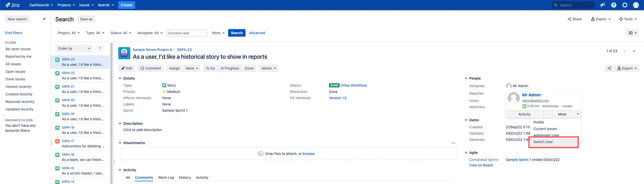Viewport: 644px width, 184px height.
Task: Collapse the People section
Action: 466,78
